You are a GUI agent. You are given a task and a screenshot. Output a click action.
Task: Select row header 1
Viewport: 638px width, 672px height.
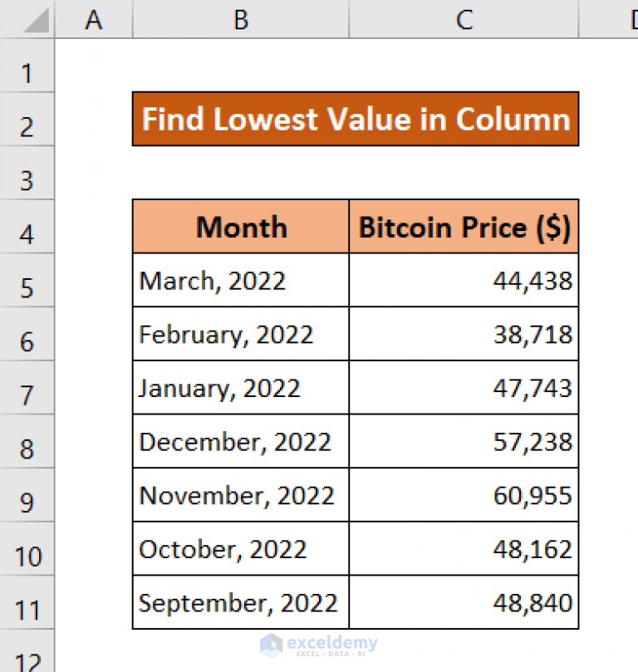[27, 73]
